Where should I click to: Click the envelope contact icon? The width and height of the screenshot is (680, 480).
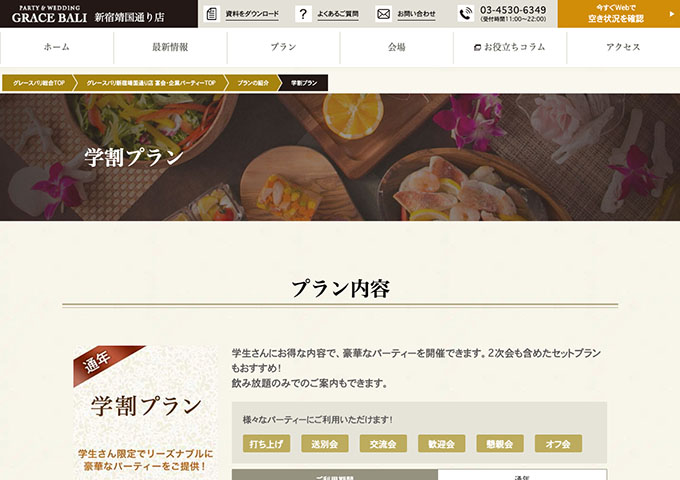point(383,14)
